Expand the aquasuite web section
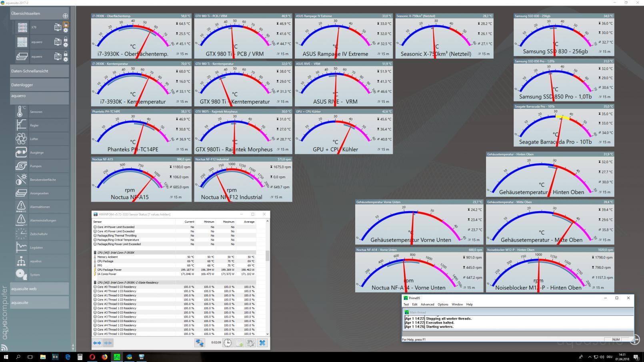644x362 pixels. point(40,288)
